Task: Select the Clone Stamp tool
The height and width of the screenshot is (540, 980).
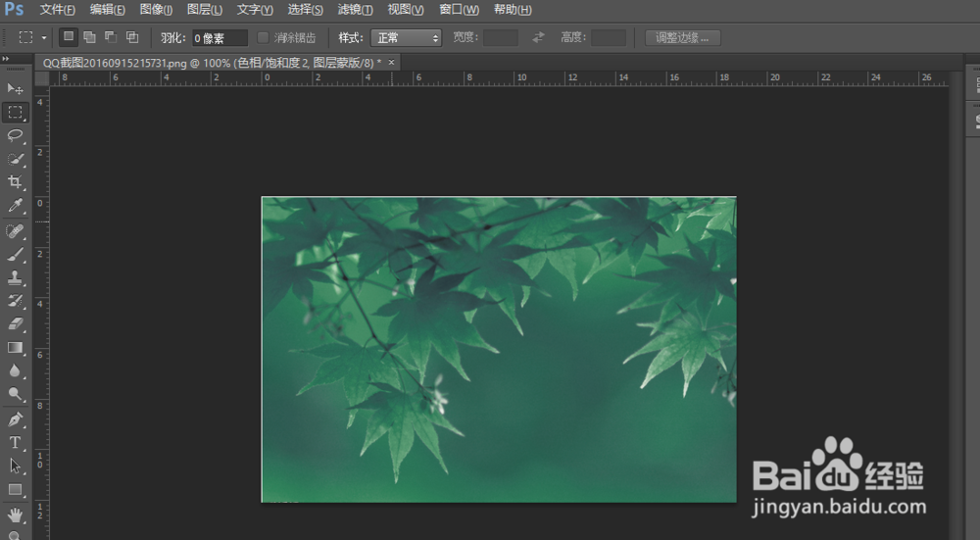Action: [x=15, y=277]
